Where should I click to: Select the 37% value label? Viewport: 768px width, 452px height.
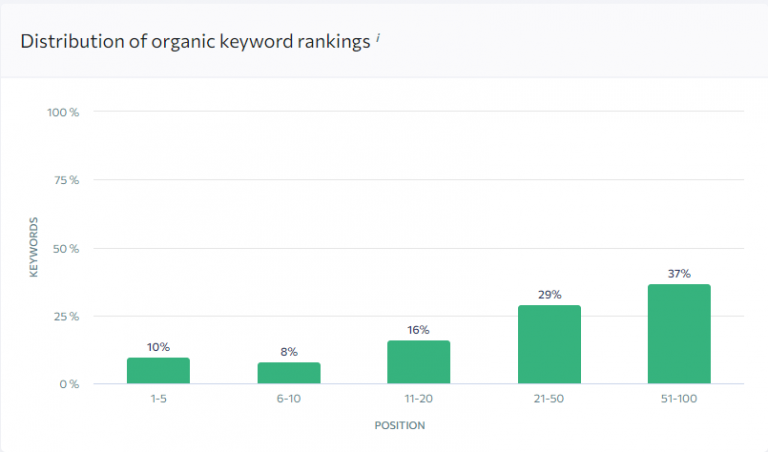(679, 273)
